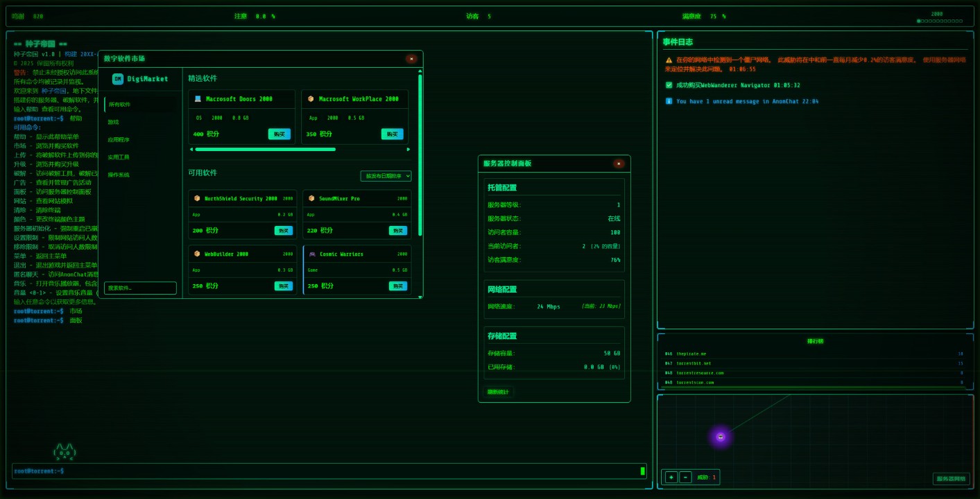Click the DigiMarket DM logo icon
The height and width of the screenshot is (499, 980).
pyautogui.click(x=118, y=79)
